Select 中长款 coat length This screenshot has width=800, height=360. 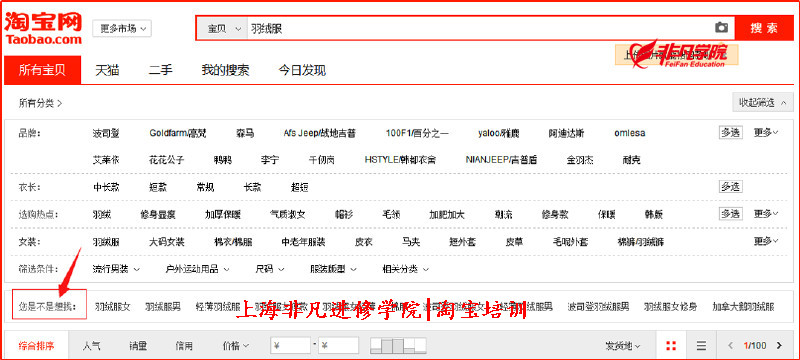click(106, 187)
